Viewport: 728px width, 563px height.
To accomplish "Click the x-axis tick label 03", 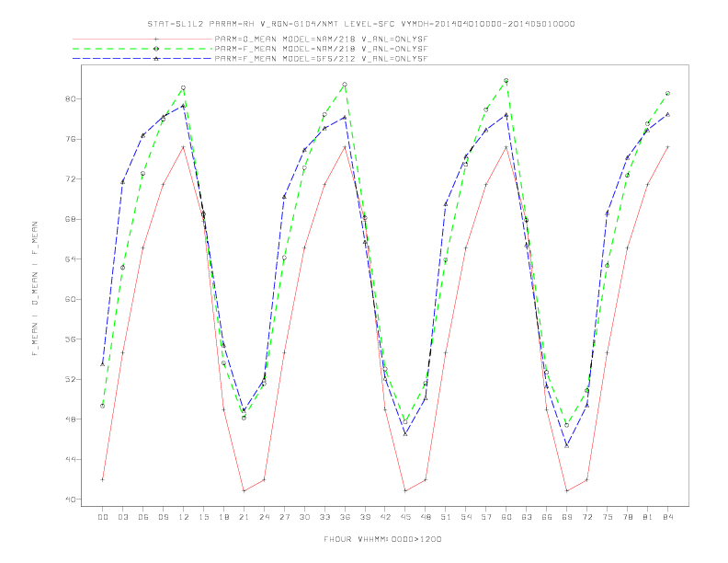I will [x=122, y=517].
